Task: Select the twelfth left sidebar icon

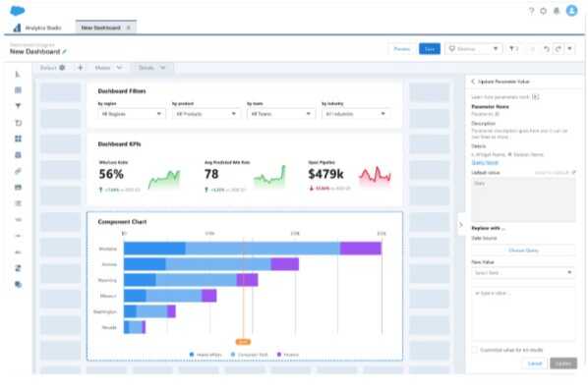Action: point(18,252)
